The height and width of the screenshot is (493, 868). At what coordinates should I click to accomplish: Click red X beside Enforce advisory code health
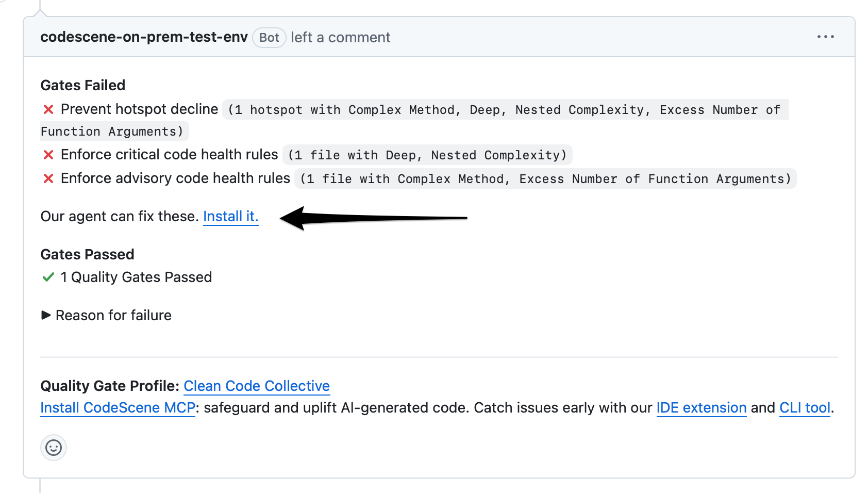point(48,178)
